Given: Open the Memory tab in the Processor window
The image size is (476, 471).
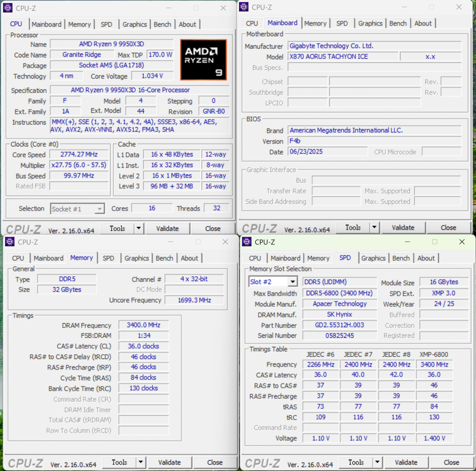Looking at the screenshot, I should point(79,24).
